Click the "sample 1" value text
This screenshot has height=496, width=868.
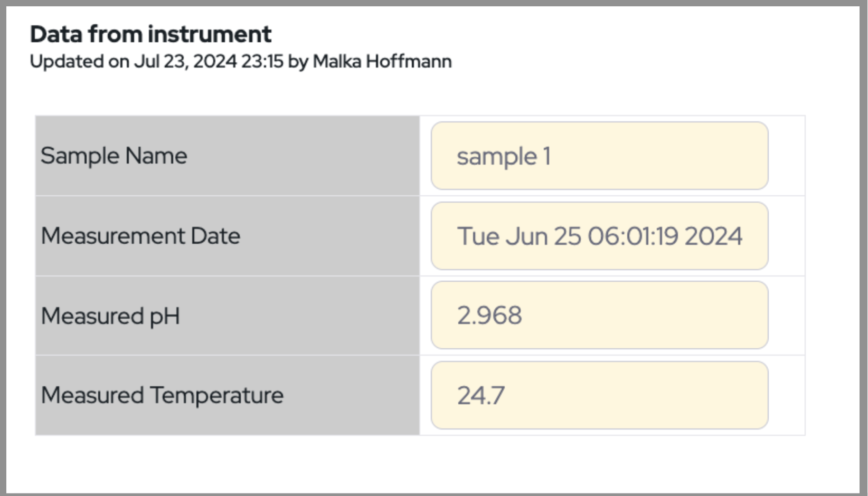pyautogui.click(x=504, y=157)
